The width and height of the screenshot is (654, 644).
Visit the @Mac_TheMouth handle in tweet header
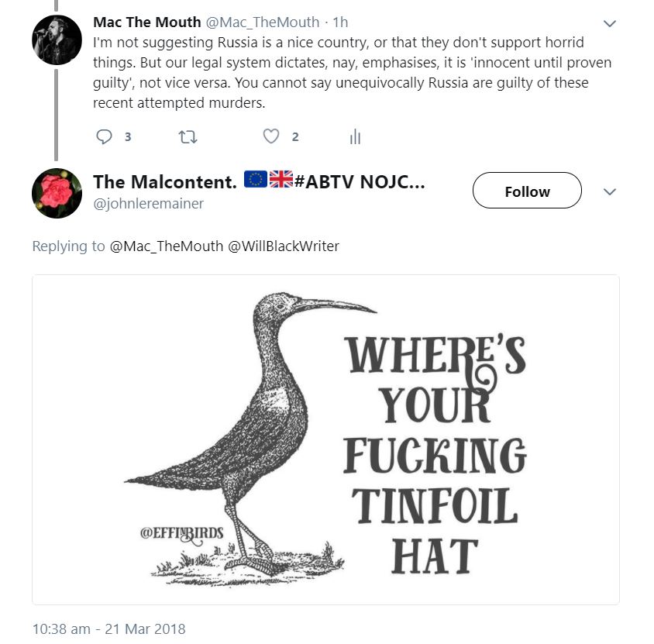point(263,22)
